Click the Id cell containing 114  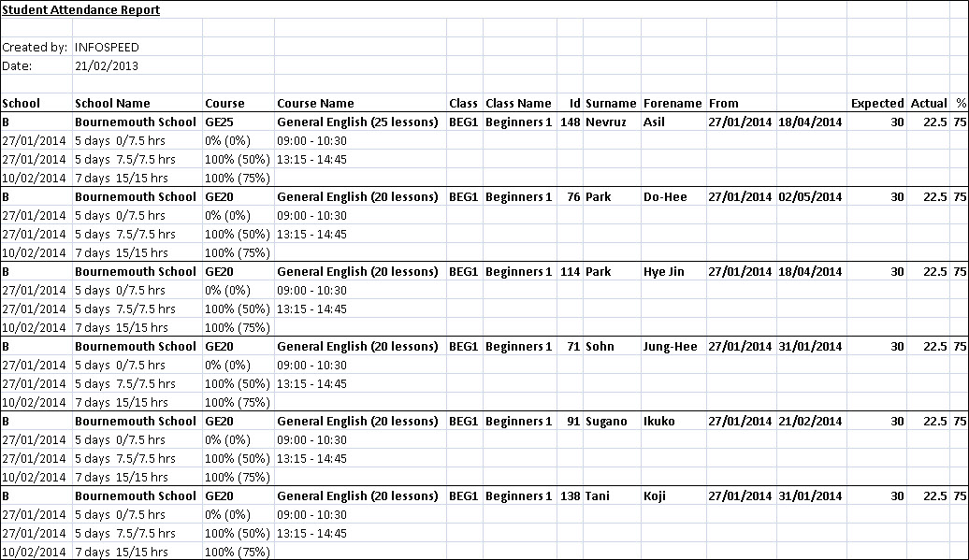point(570,271)
